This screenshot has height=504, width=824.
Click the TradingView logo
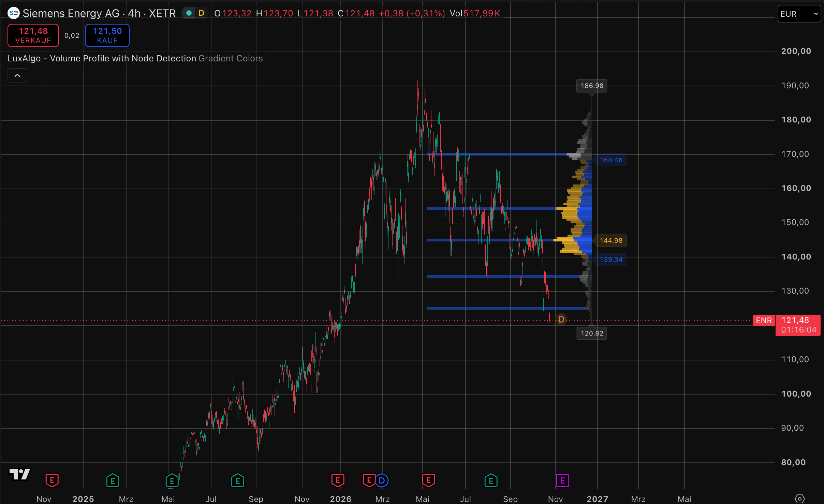click(x=19, y=474)
